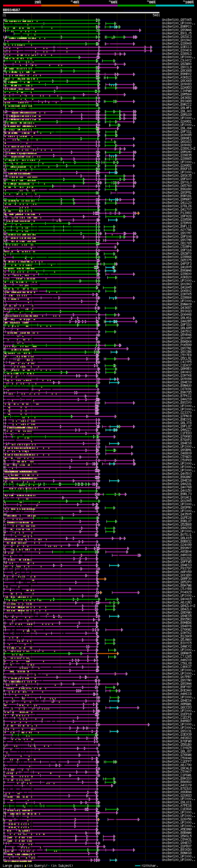Select hit label UniRef100_Q39864
197x868 pixels.
click(x=177, y=297)
